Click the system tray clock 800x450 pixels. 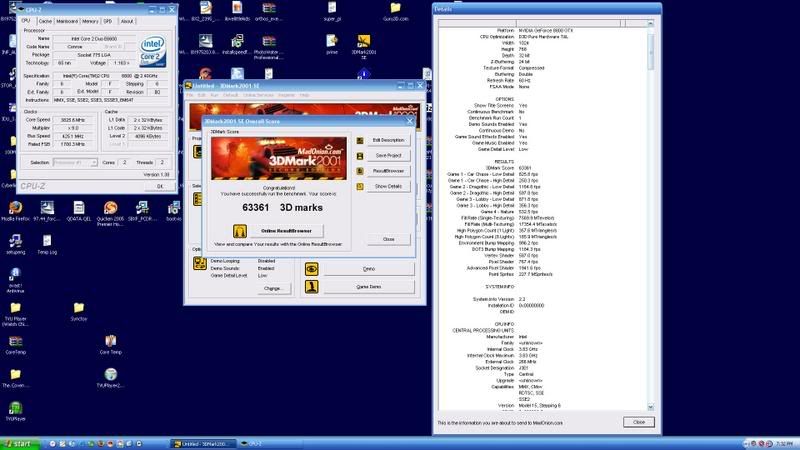coord(785,444)
